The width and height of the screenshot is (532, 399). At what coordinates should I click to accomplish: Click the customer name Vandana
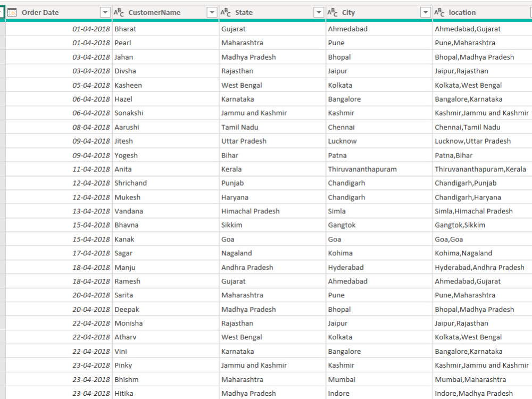[129, 211]
